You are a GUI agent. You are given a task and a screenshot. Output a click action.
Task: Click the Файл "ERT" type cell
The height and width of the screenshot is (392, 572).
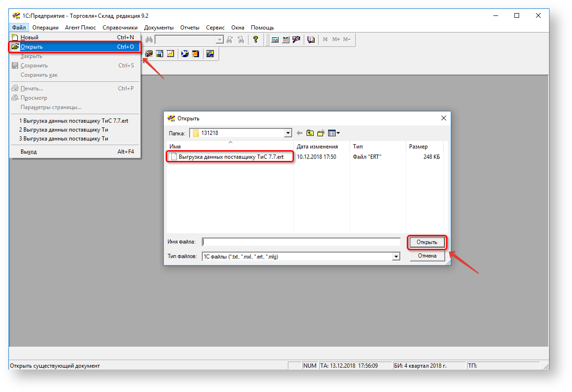367,157
